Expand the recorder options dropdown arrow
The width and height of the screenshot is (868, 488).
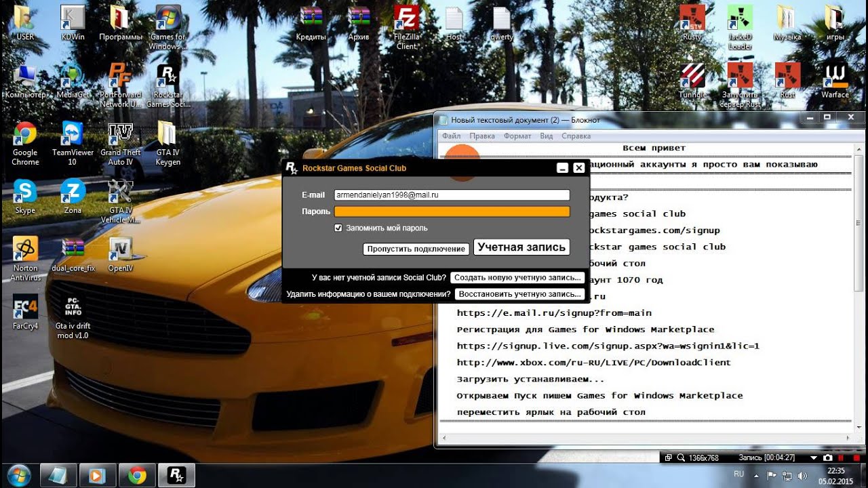(x=814, y=457)
